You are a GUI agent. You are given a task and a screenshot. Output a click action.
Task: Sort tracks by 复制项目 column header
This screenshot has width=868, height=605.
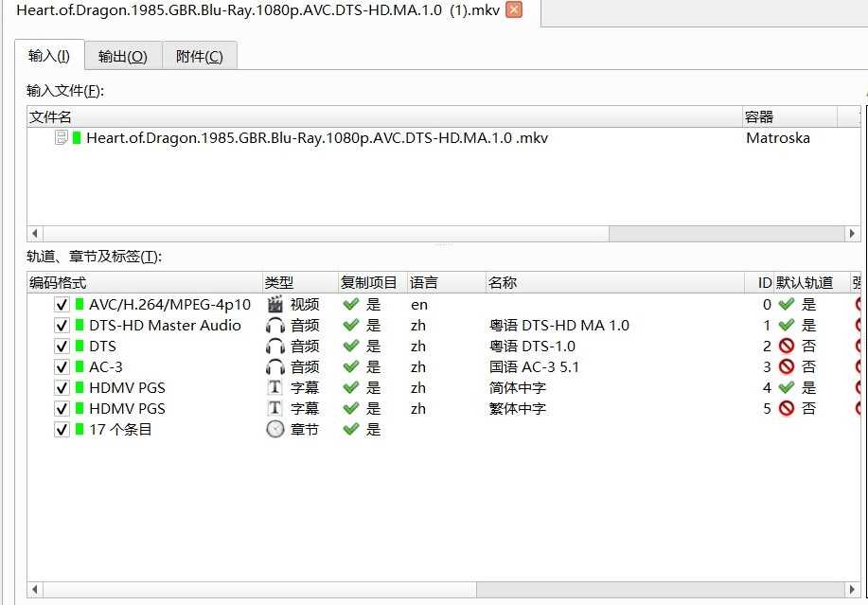[373, 283]
